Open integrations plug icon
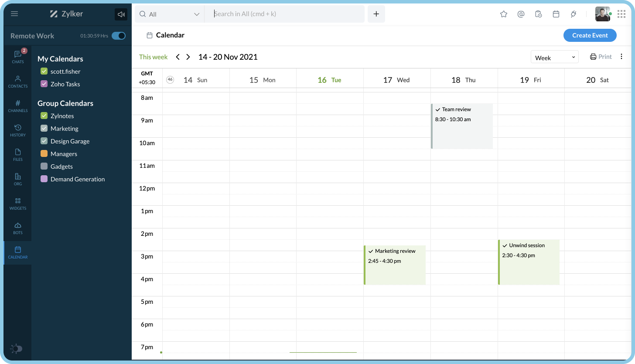 [574, 14]
